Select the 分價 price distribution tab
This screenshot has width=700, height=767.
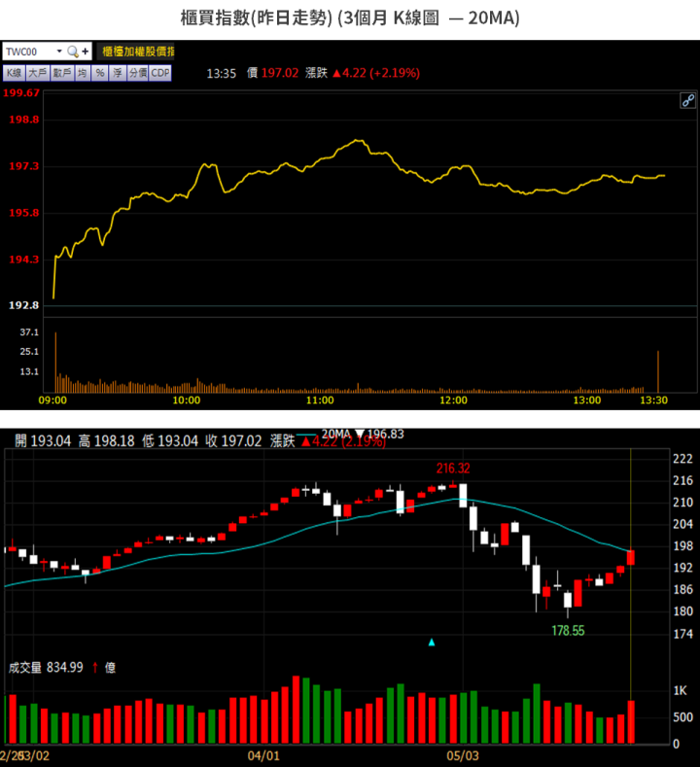(x=138, y=73)
